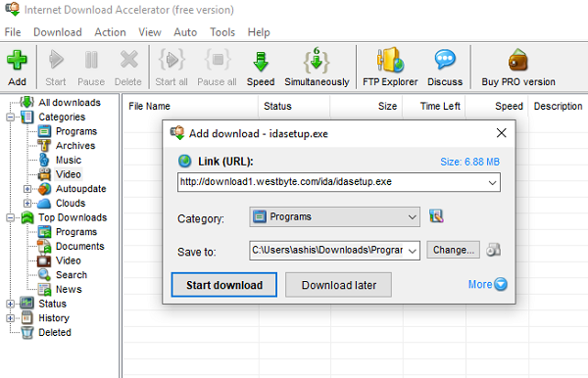Open the Save to path dropdown arrow
The width and height of the screenshot is (588, 378).
coord(413,251)
